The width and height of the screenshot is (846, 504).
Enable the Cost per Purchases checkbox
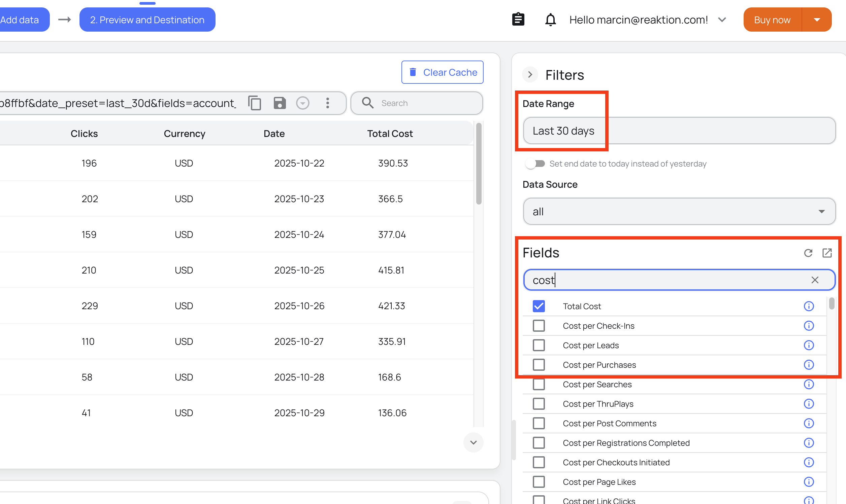[x=539, y=365]
